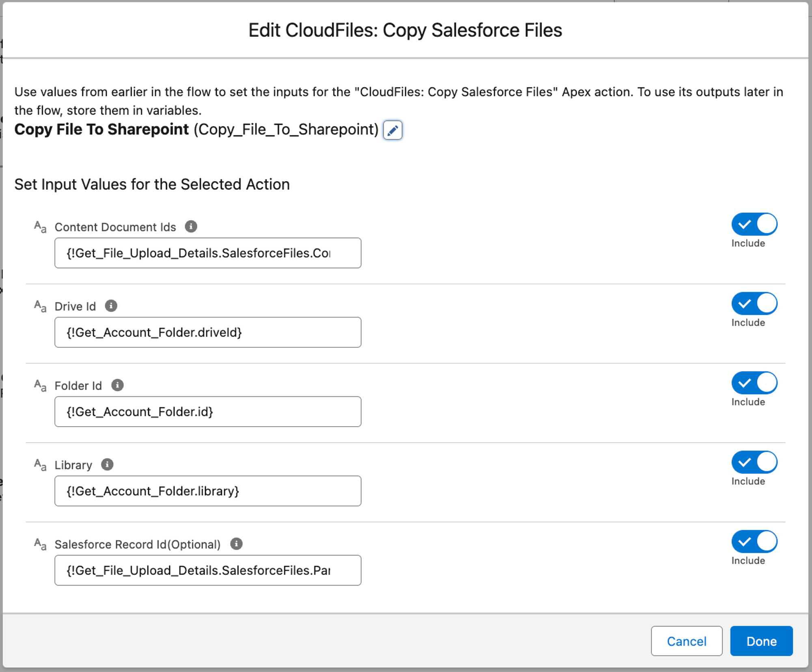Click the text type icon beside Salesforce Record Id
The width and height of the screenshot is (812, 672).
40,544
